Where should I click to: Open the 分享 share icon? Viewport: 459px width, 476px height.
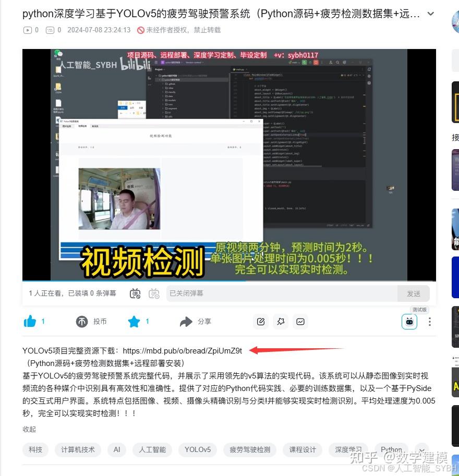pyautogui.click(x=187, y=322)
